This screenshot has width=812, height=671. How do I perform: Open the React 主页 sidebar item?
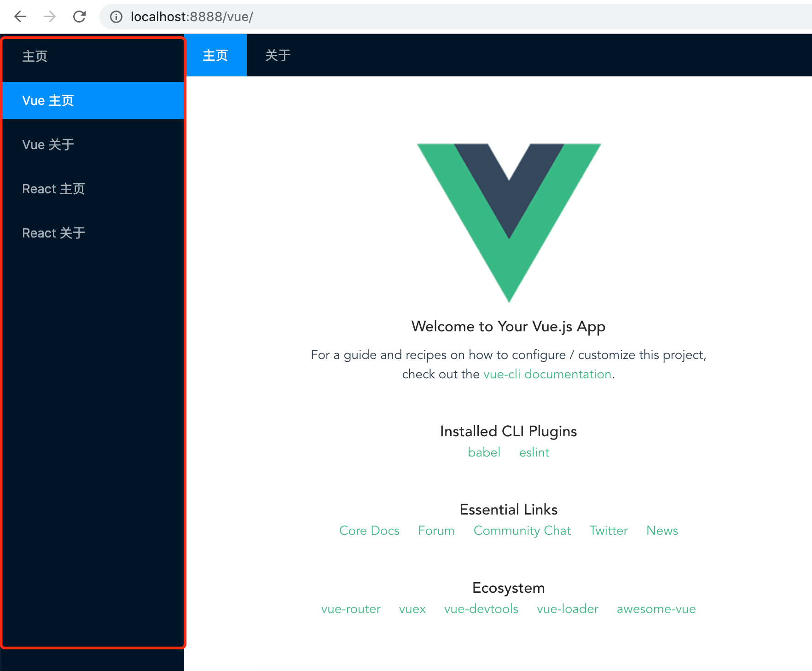click(x=93, y=189)
